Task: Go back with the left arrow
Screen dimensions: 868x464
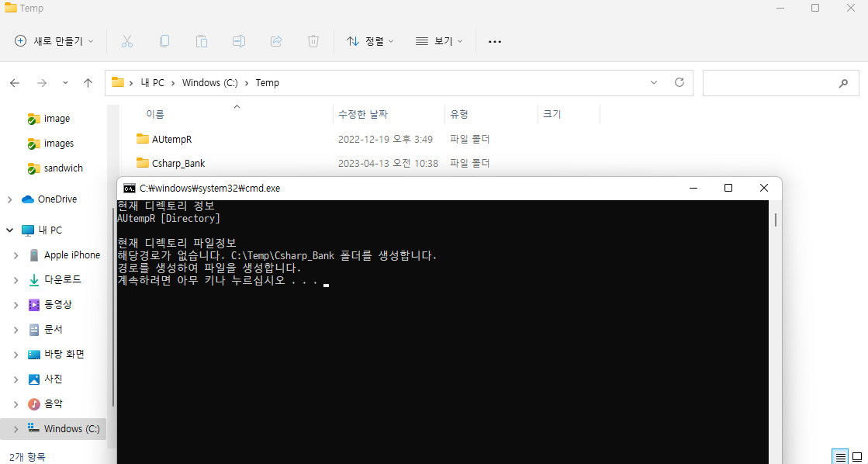Action: (x=15, y=83)
